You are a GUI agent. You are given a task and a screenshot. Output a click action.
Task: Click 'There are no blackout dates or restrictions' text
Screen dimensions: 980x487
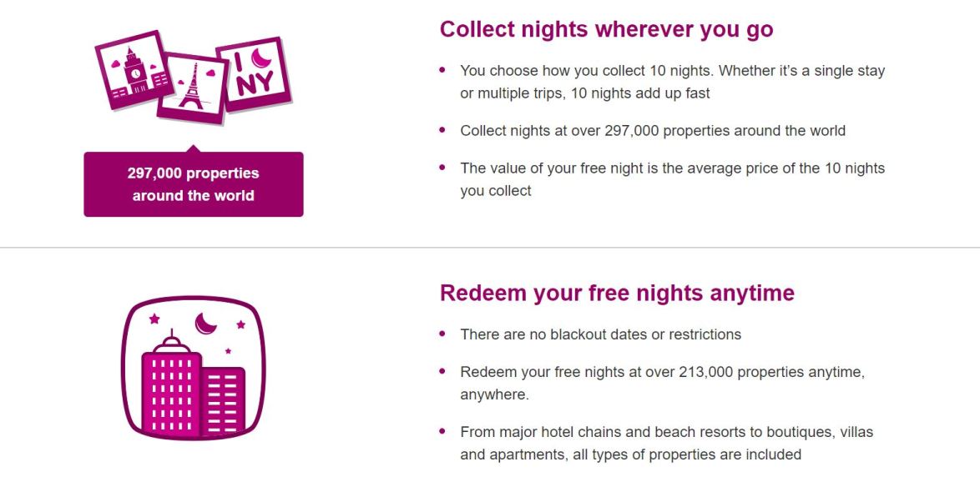[x=600, y=334]
